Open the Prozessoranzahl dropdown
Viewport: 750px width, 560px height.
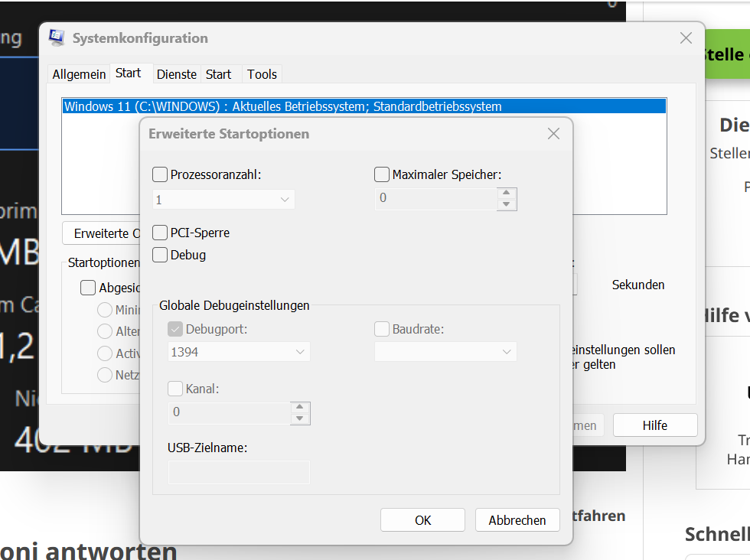(223, 200)
